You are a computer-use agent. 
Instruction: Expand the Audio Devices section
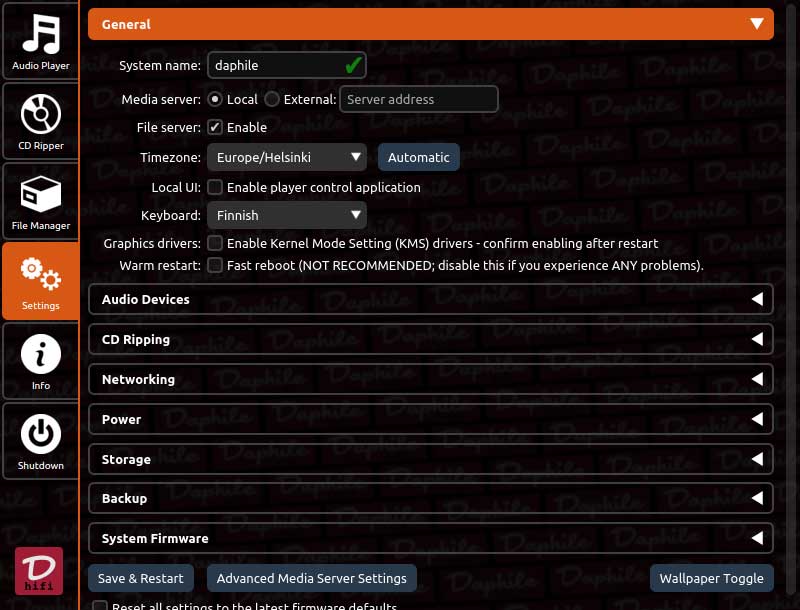pyautogui.click(x=431, y=299)
